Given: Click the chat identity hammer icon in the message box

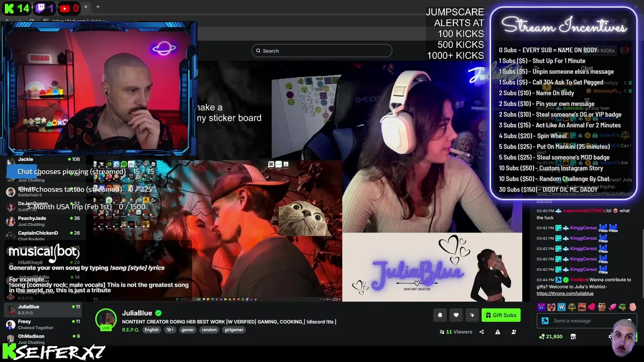Looking at the screenshot, I should pos(545,321).
